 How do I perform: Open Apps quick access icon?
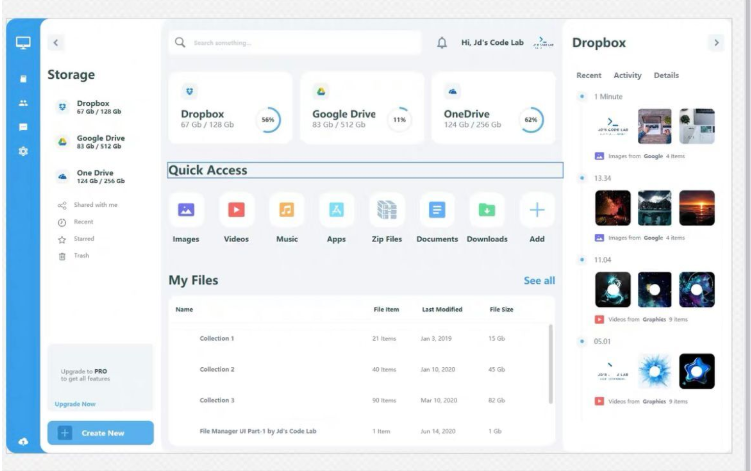coord(336,210)
